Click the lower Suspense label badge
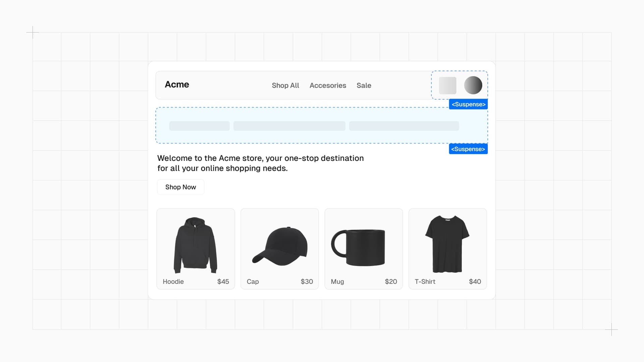Screen dimensions: 644x362 [x=468, y=149]
